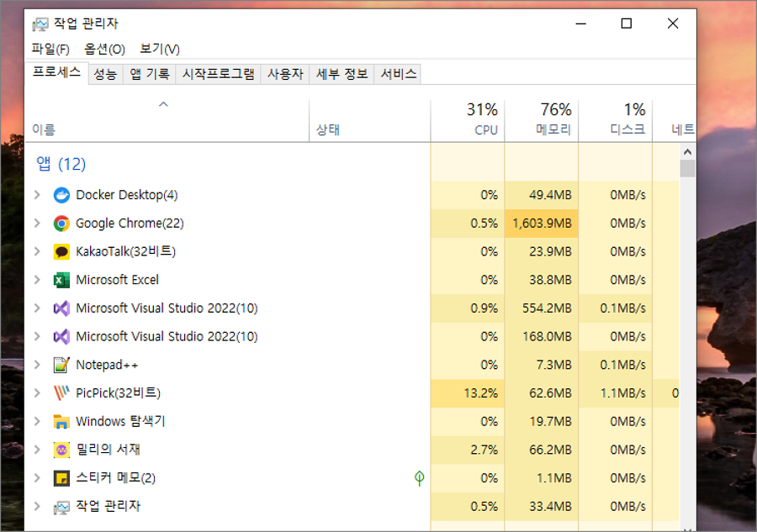Viewport: 757px width, 532px height.
Task: Switch to the 사용자 tab
Action: (x=285, y=74)
